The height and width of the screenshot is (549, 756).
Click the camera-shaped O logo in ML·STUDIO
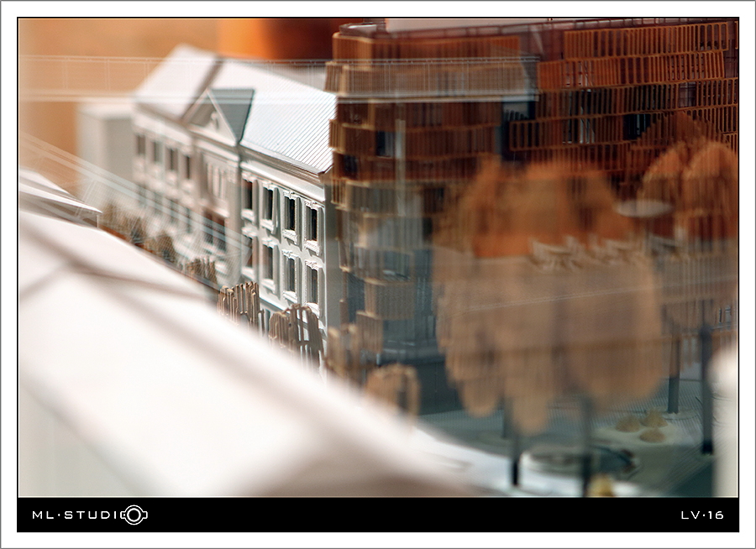coord(134,515)
